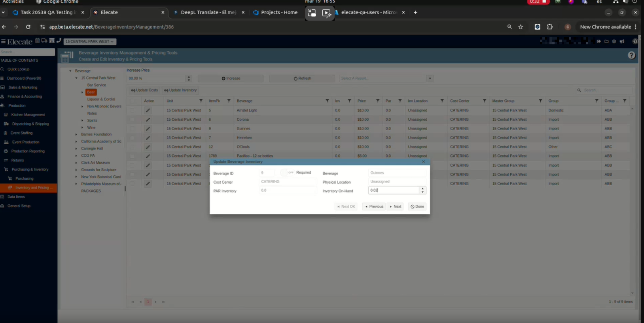
Task: Click the Inventory On-Hand stepper arrows
Action: point(422,190)
